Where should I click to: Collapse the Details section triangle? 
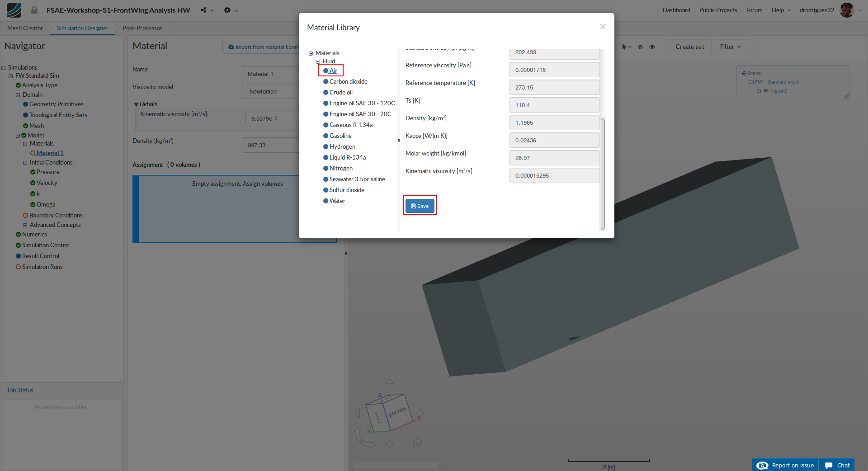coord(136,104)
